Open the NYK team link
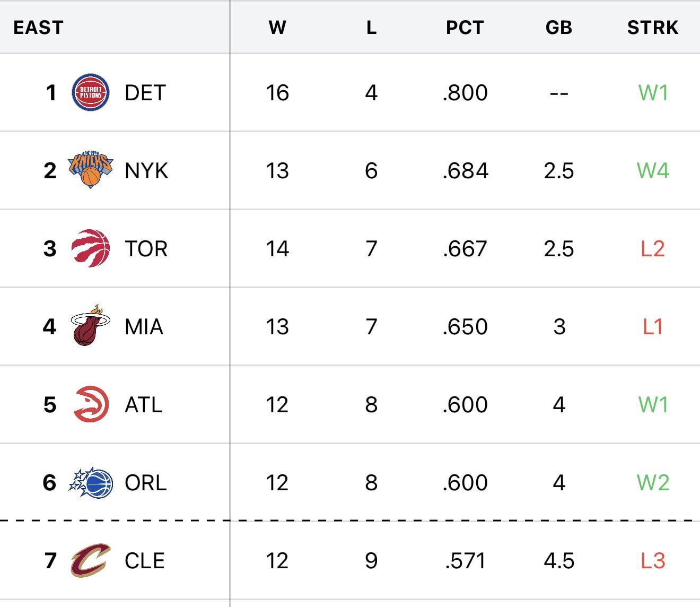700x607 pixels. pyautogui.click(x=146, y=171)
